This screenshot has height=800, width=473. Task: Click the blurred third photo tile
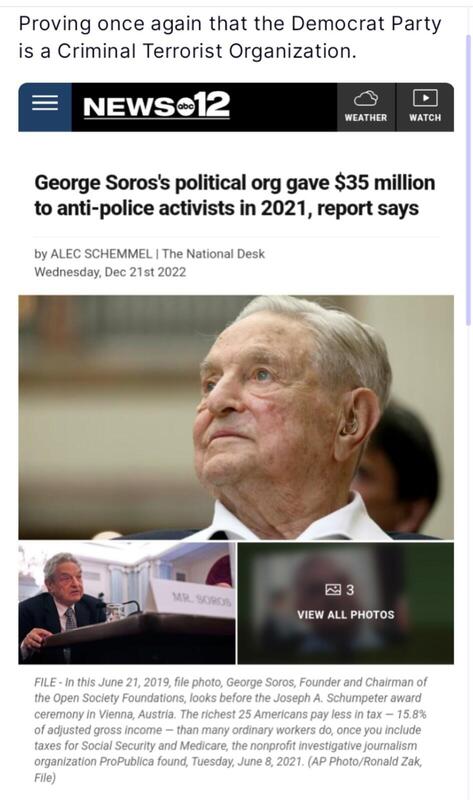pos(345,603)
